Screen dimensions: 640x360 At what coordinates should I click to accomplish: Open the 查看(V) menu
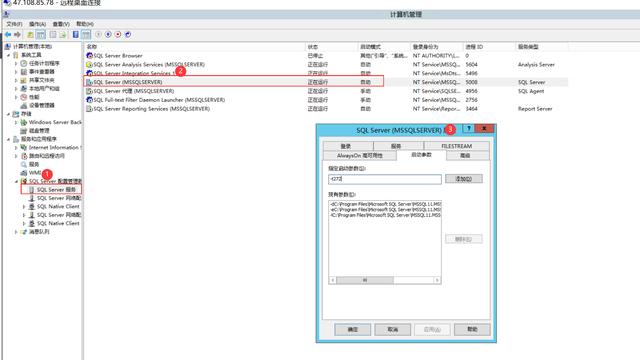61,24
